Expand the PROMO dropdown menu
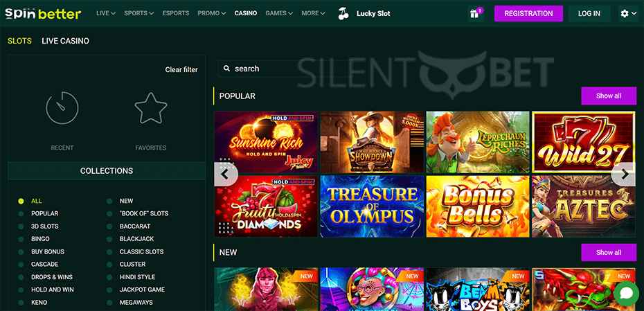Screen dimensions: 644x311 click(x=211, y=13)
